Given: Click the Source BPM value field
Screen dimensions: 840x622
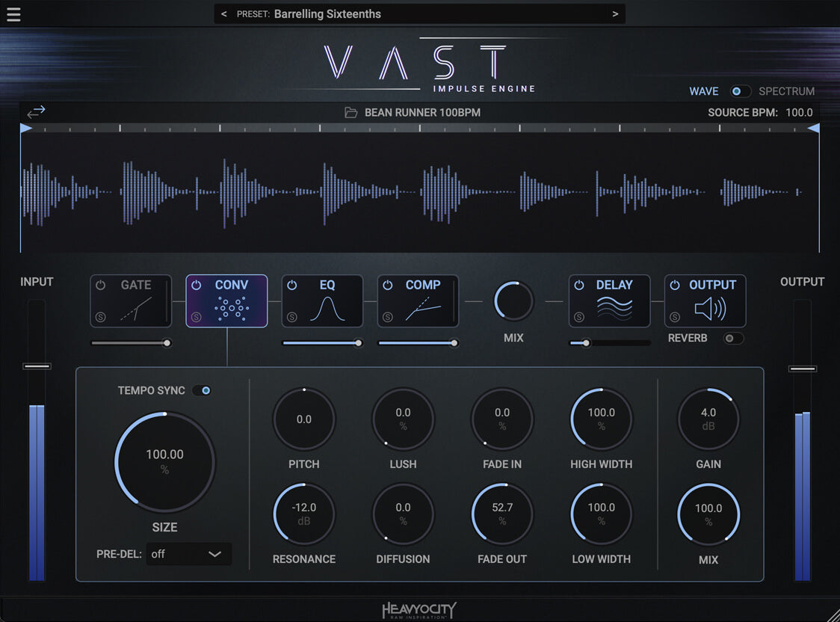Looking at the screenshot, I should pos(799,113).
